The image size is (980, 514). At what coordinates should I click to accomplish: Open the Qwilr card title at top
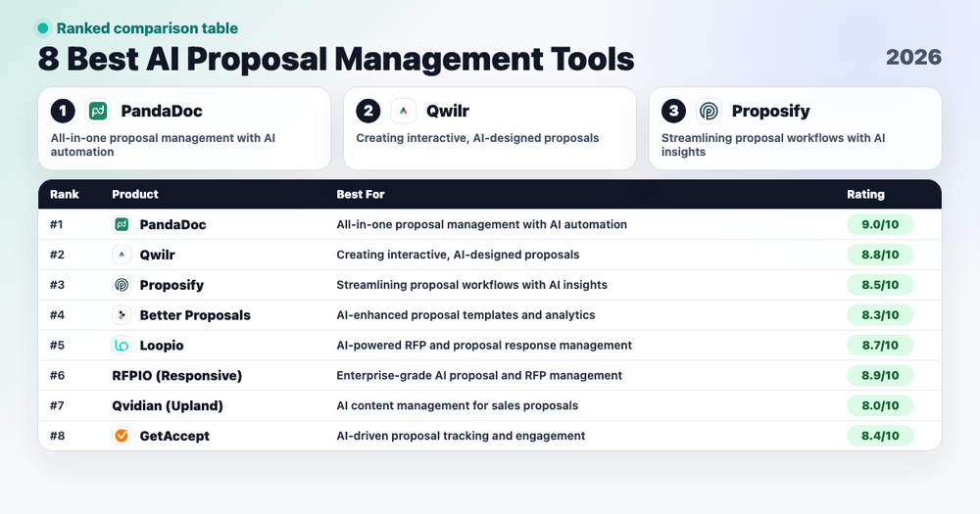point(448,112)
